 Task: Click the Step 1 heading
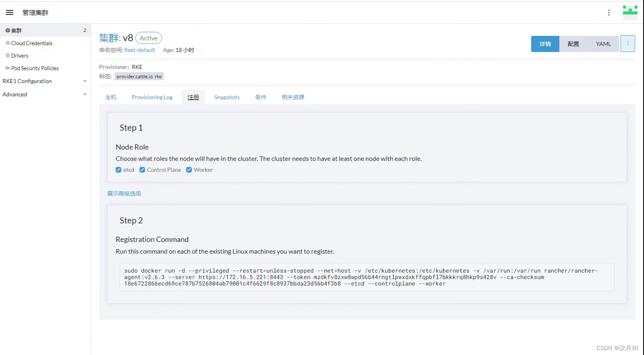pos(131,128)
